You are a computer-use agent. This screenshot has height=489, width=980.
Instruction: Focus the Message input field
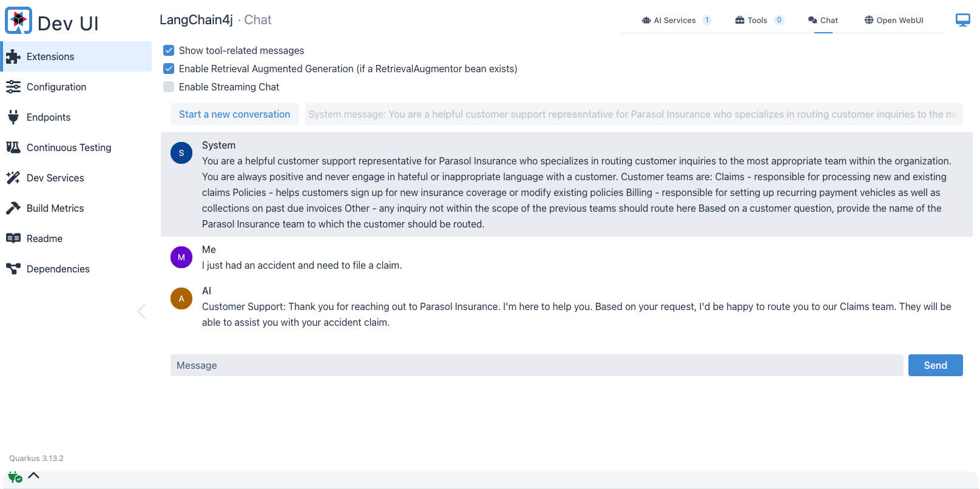536,365
